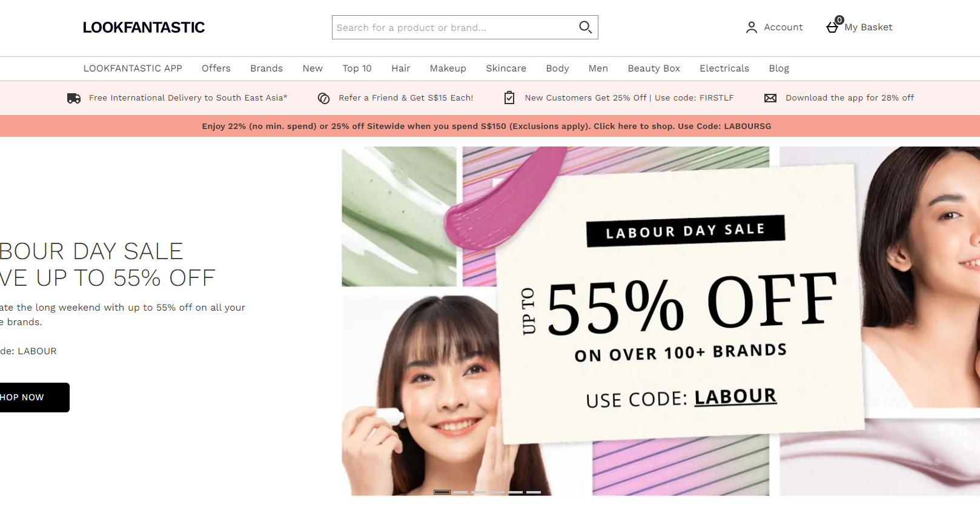
Task: Open the My Basket icon
Action: [x=834, y=25]
